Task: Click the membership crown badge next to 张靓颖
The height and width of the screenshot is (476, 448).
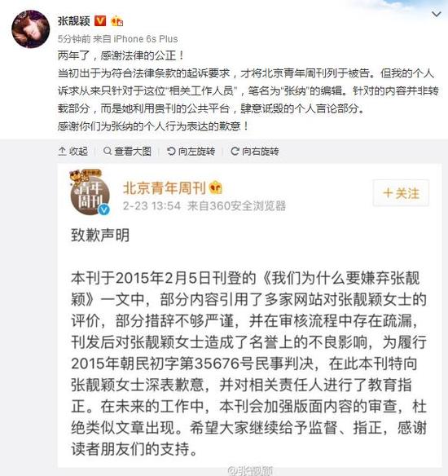Action: (x=116, y=21)
